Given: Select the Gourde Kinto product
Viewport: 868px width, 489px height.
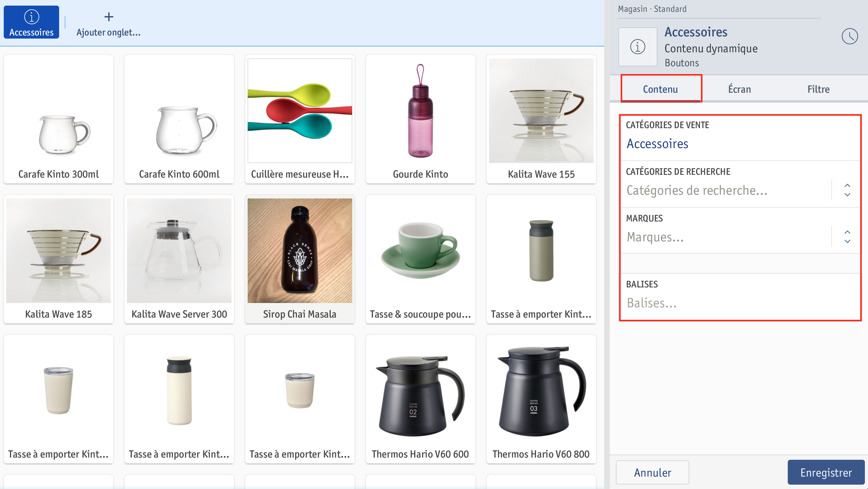Looking at the screenshot, I should click(421, 119).
